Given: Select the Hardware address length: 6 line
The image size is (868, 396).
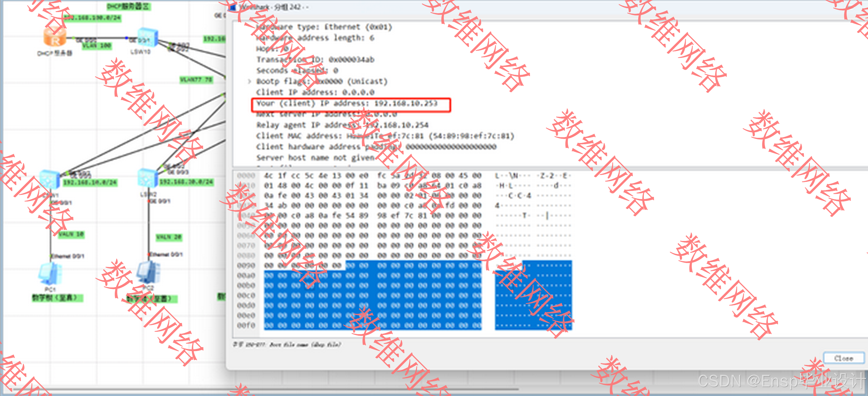Looking at the screenshot, I should point(315,38).
